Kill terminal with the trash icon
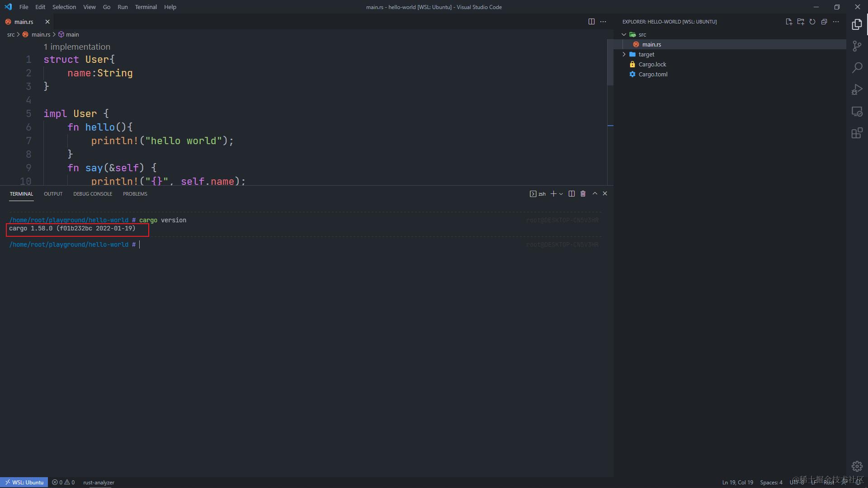868x488 pixels. coord(583,194)
